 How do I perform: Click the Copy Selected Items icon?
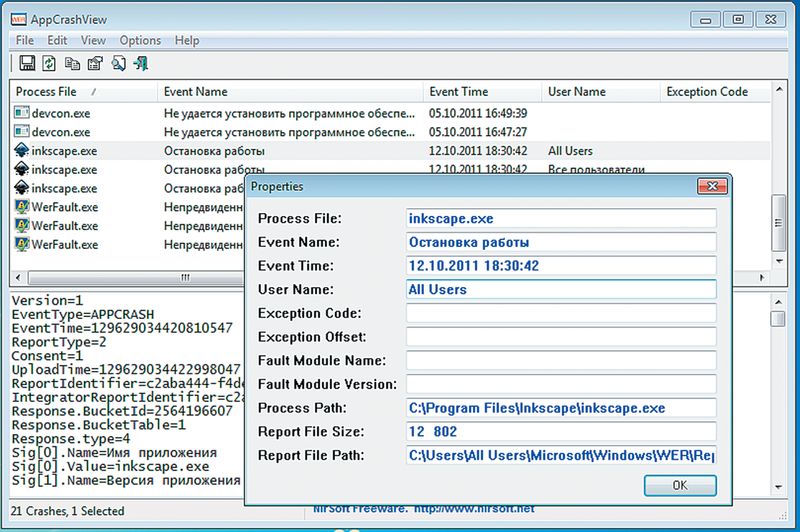[x=72, y=64]
